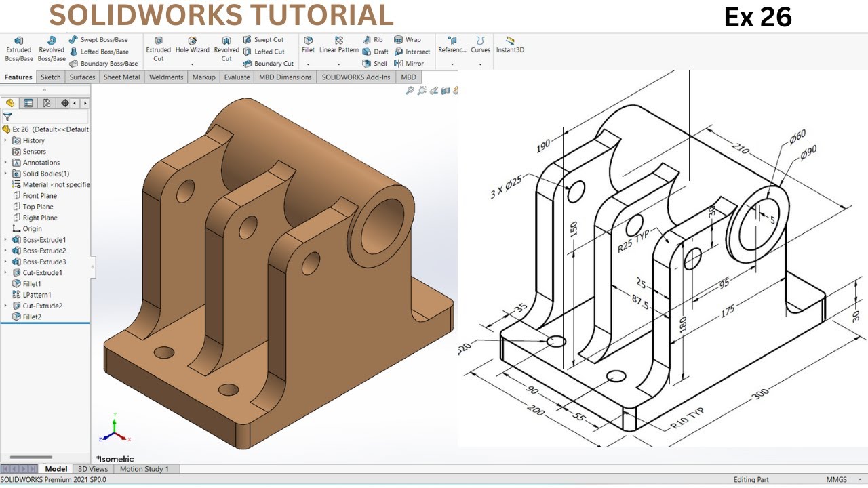Open Reference Geometry tool
Viewport: 868px width, 488px height.
452,45
